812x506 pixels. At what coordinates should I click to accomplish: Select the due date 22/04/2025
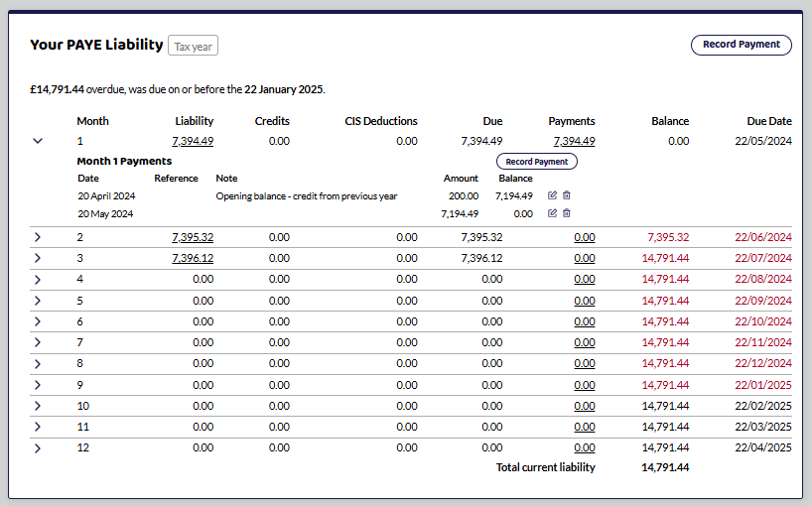[x=763, y=447]
